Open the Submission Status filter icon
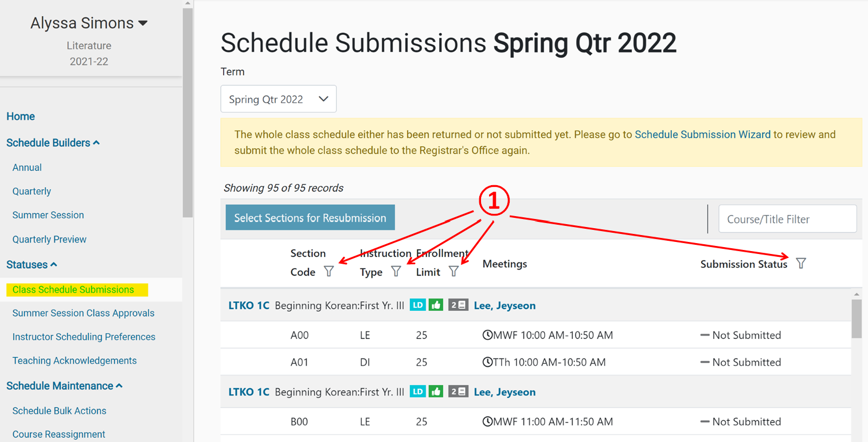868x442 pixels. click(x=801, y=263)
